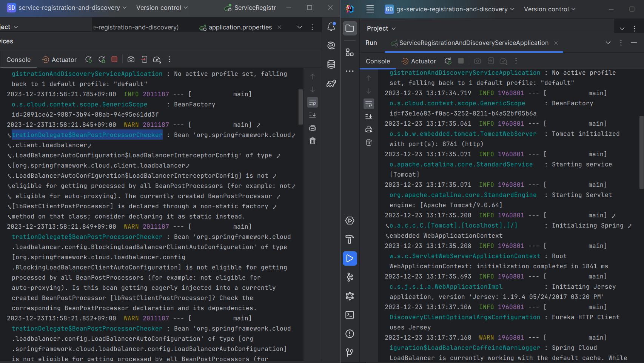This screenshot has width=644, height=363.
Task: Expand Project view dropdown in right window
Action: pyautogui.click(x=381, y=28)
